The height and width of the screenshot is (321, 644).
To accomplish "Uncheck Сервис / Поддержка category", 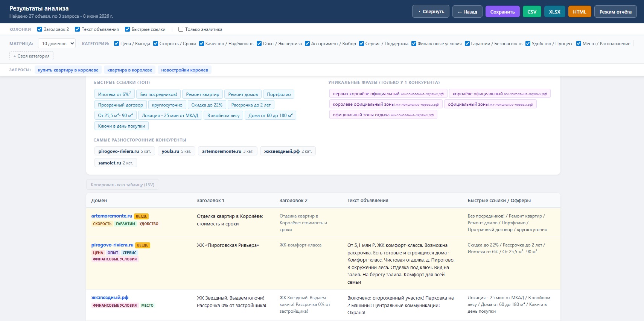I will pyautogui.click(x=361, y=44).
